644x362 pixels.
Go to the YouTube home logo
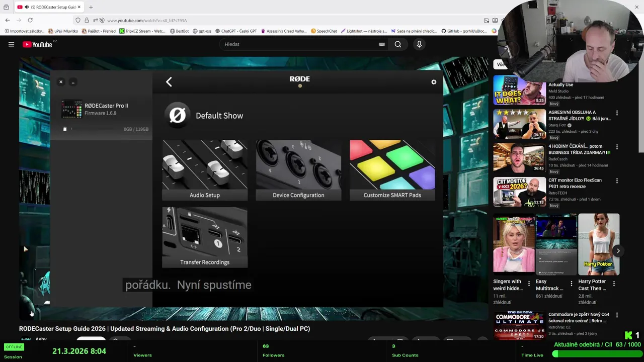[x=38, y=44]
